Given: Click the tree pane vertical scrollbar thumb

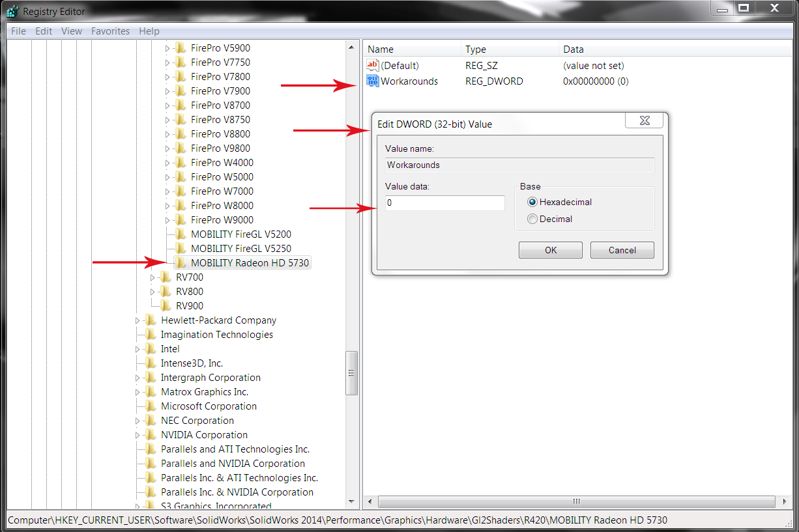Looking at the screenshot, I should (x=351, y=373).
